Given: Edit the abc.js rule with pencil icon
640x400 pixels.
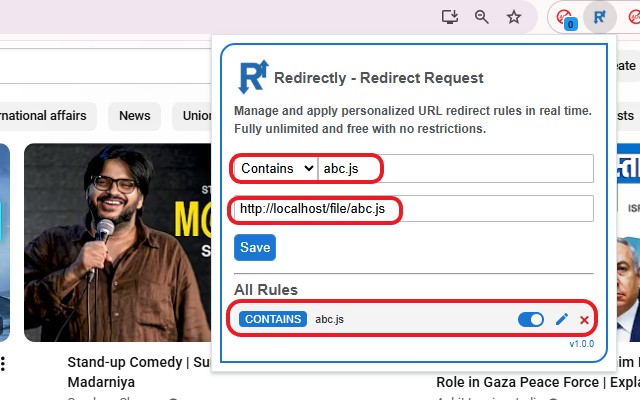Looking at the screenshot, I should [562, 319].
